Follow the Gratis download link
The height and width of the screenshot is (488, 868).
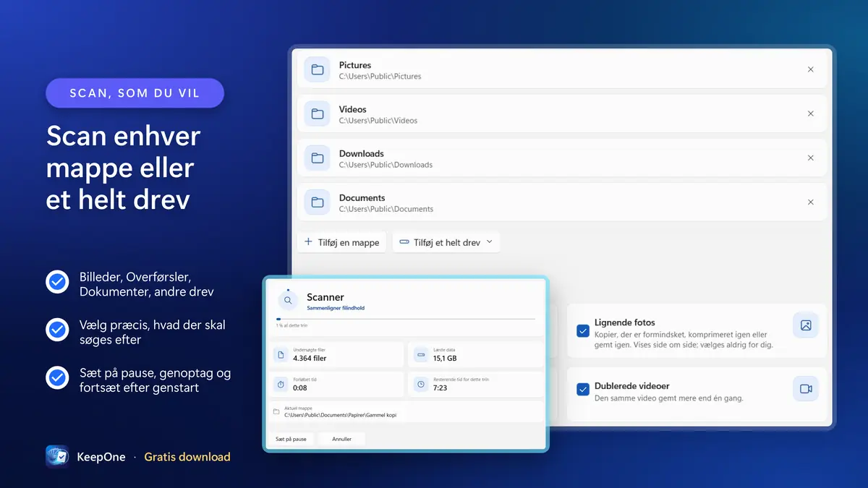click(x=187, y=457)
